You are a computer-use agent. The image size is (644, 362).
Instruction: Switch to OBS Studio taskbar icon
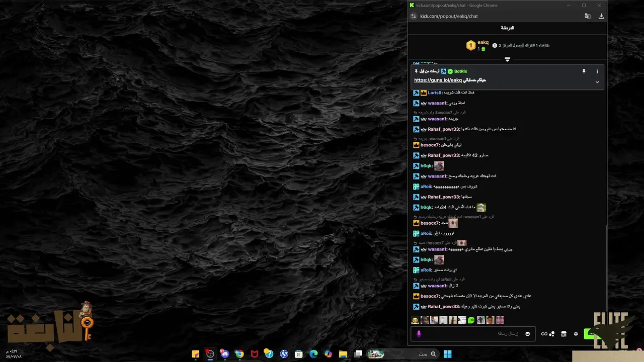coord(210,354)
